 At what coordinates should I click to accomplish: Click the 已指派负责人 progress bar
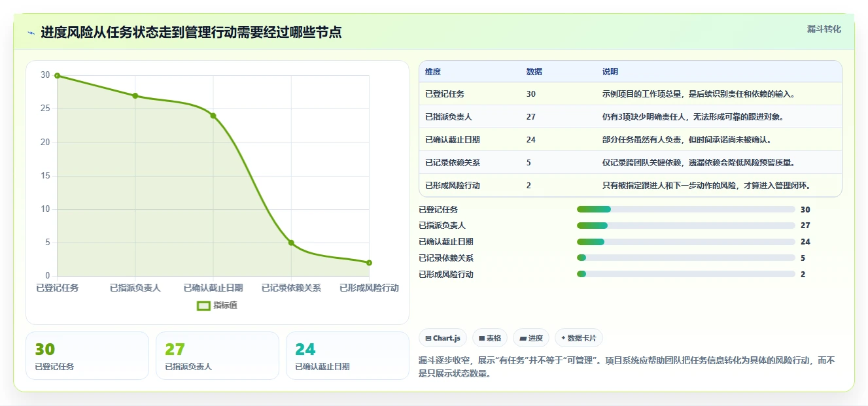(x=686, y=226)
